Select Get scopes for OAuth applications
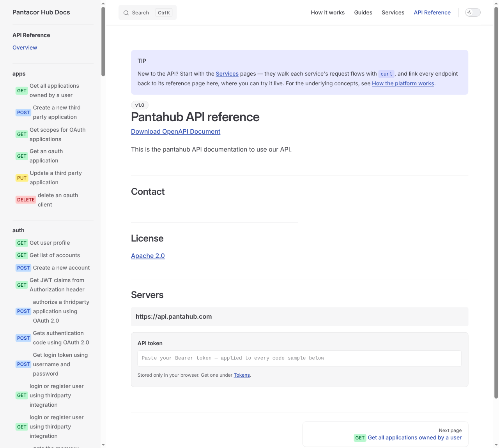This screenshot has width=499, height=448. coord(53,134)
